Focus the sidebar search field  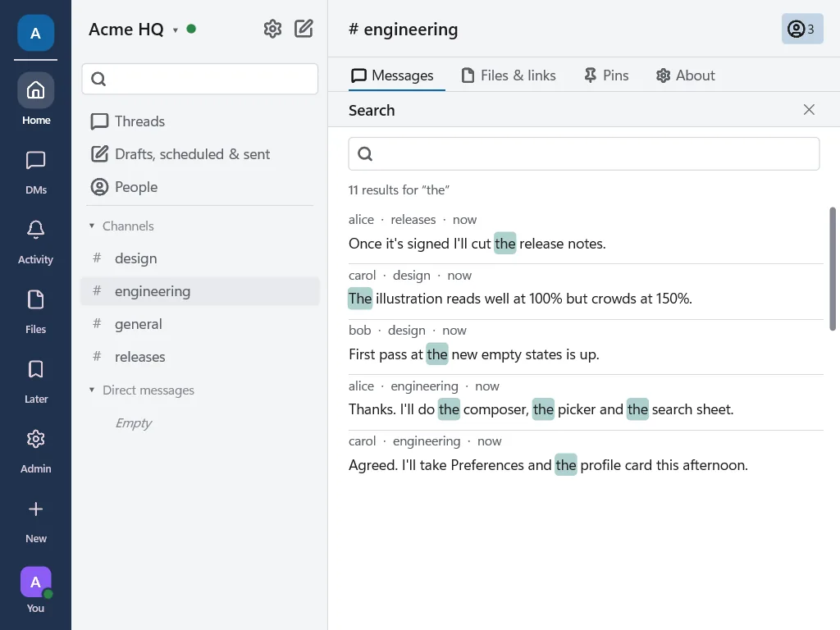(200, 80)
